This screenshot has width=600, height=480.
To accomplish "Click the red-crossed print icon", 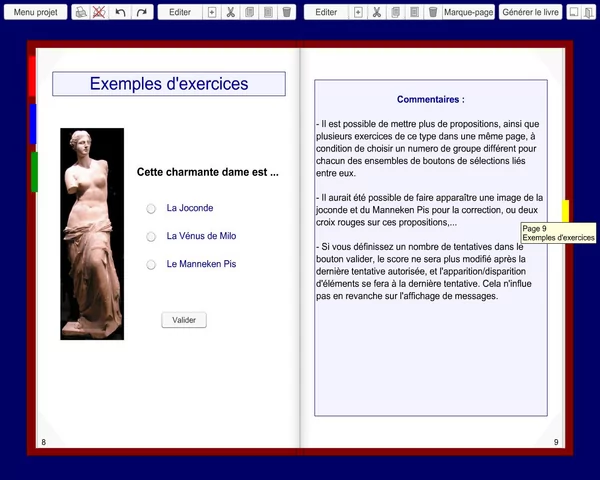I will [99, 12].
